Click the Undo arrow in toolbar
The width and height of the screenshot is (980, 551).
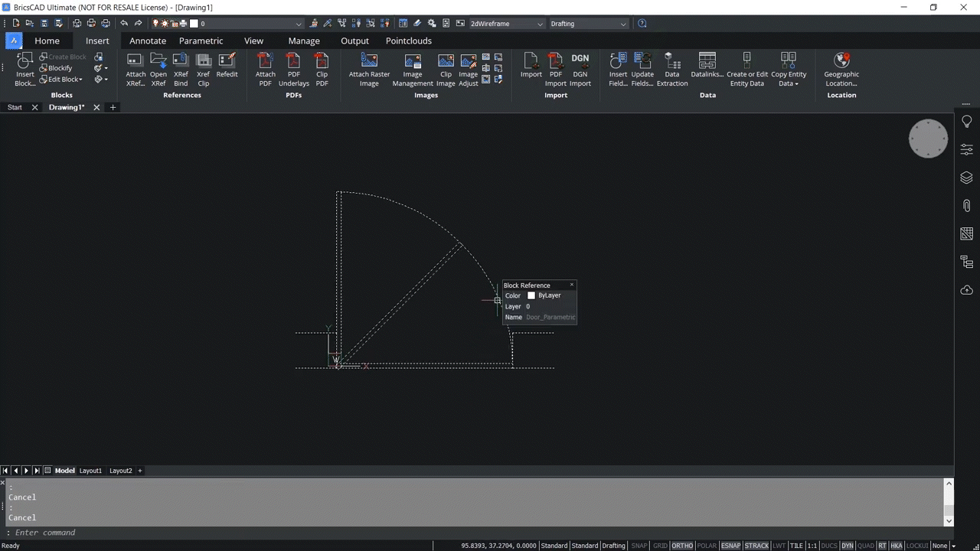point(124,24)
